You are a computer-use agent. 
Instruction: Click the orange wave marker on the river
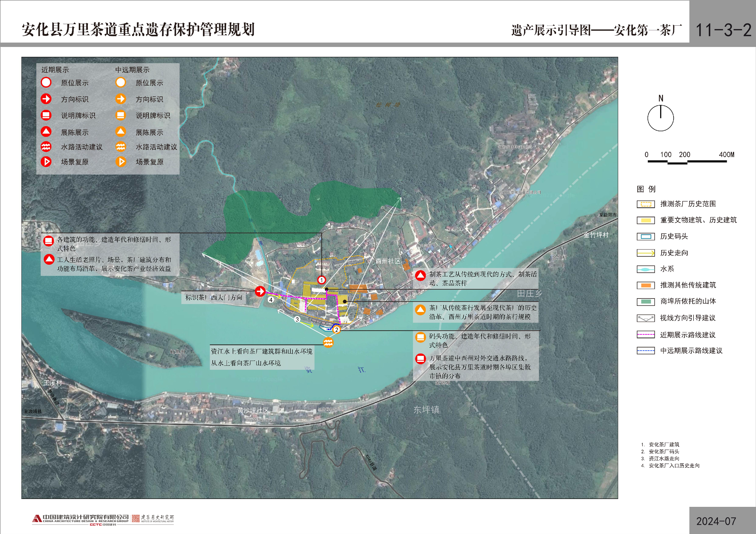click(328, 343)
